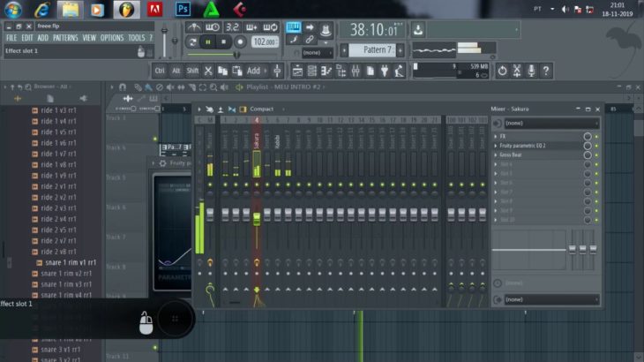The height and width of the screenshot is (362, 644).
Task: Click the playlist magnet snap icon
Action: [x=123, y=87]
